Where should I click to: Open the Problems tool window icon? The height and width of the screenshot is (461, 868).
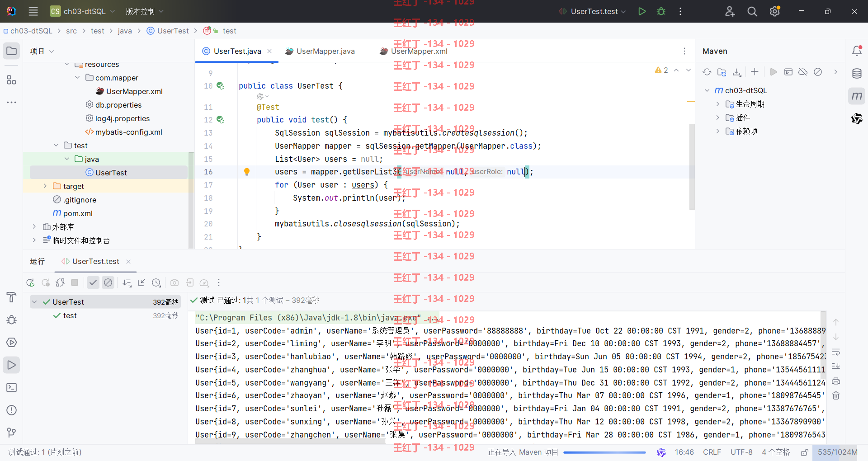click(x=12, y=410)
